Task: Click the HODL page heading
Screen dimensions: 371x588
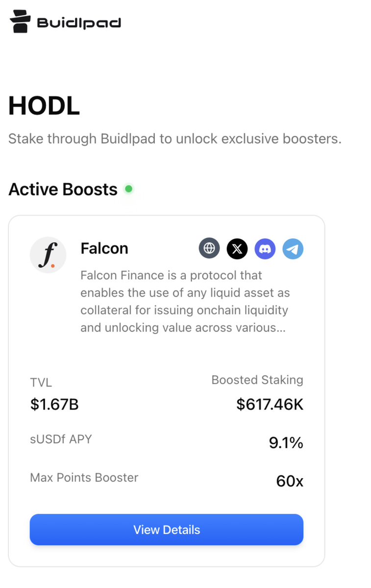Action: (x=44, y=106)
